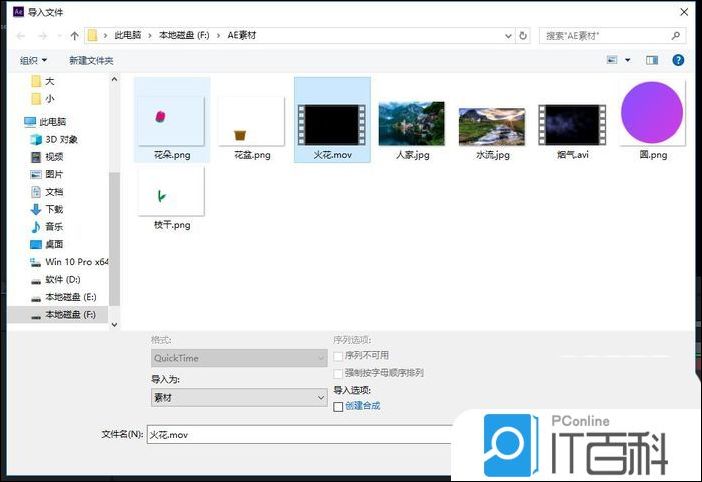Image resolution: width=702 pixels, height=482 pixels.
Task: Select the 音乐 folder in sidebar
Action: [x=54, y=227]
